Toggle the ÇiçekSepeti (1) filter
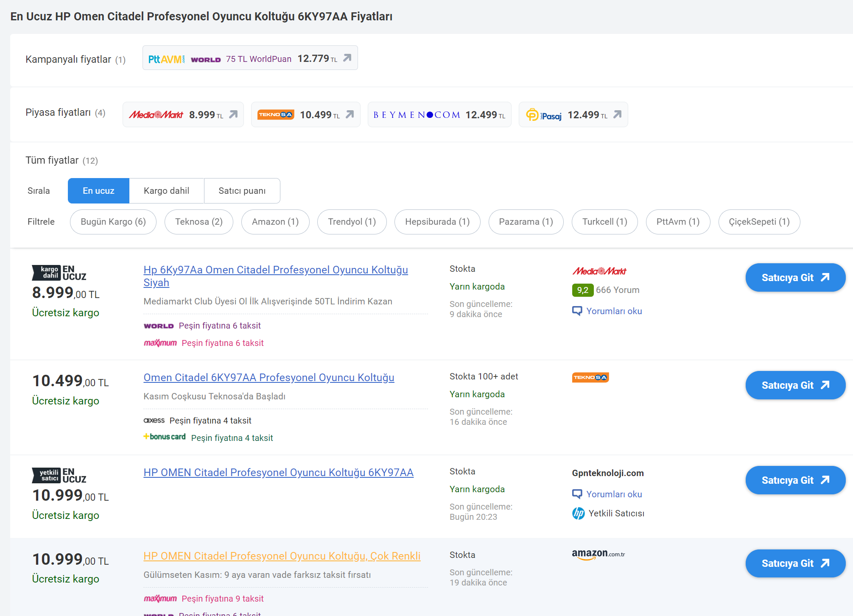The image size is (853, 616). 759,222
